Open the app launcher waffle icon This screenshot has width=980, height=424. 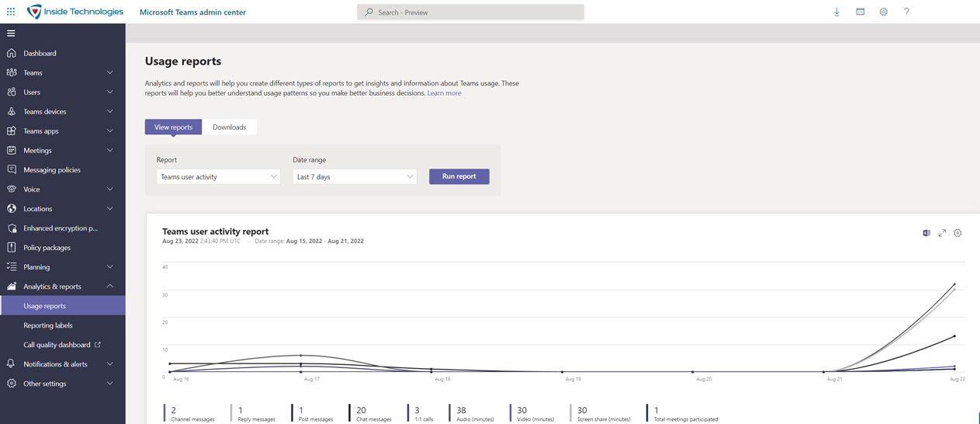point(11,12)
